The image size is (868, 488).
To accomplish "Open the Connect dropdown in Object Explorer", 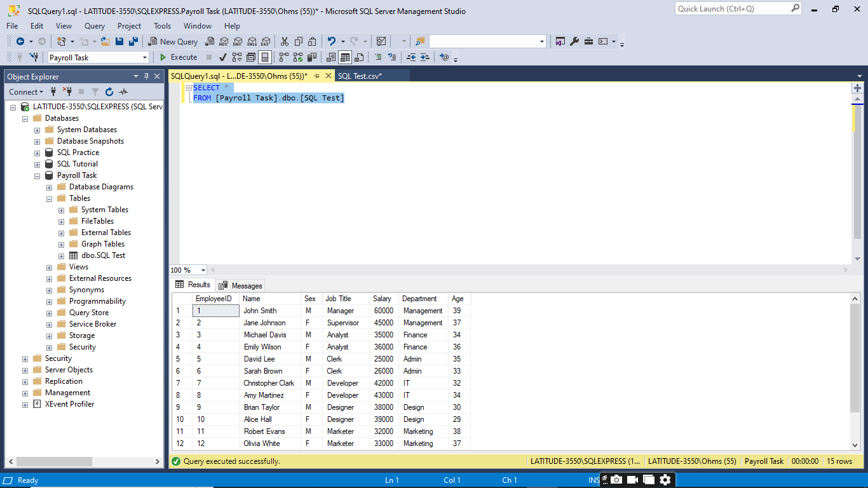I will (26, 91).
